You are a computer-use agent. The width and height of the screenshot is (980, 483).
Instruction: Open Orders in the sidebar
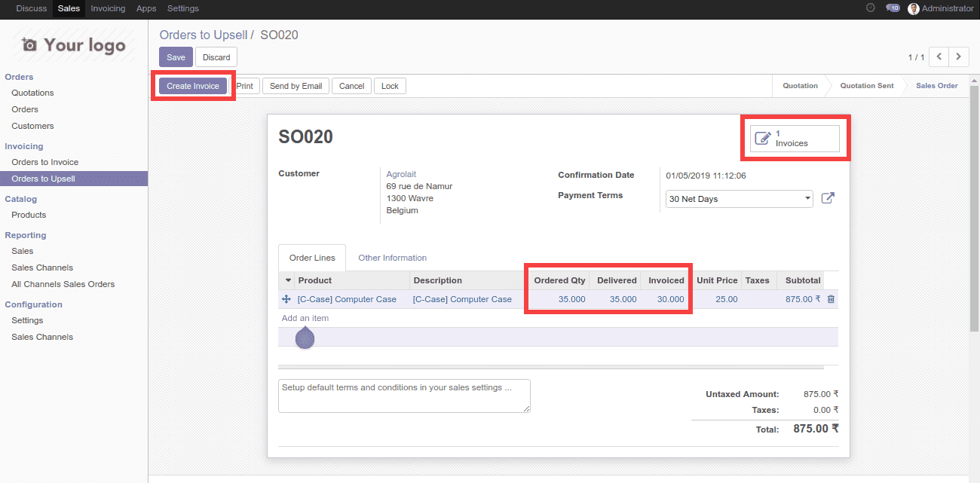25,109
